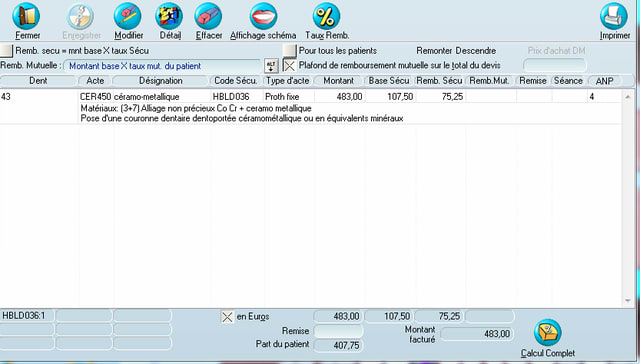Click the Code Sécu. column header
Viewport: 640px width, 364px height.
pos(236,81)
